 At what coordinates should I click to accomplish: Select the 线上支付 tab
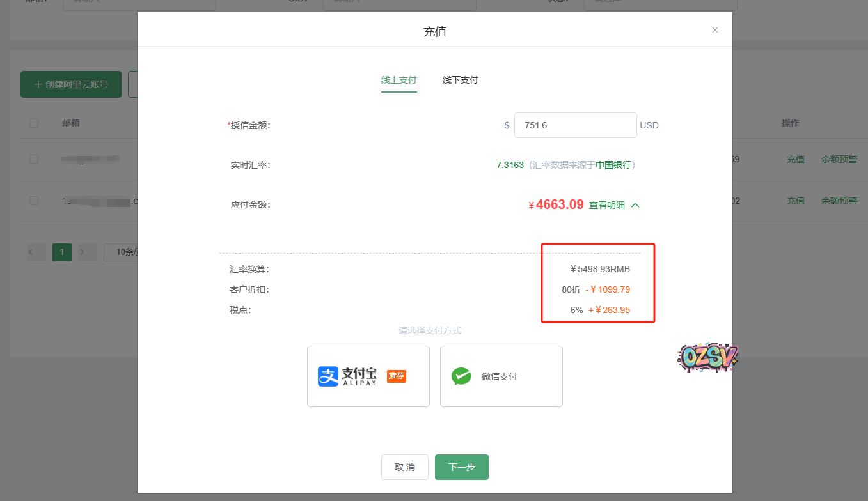pos(398,81)
